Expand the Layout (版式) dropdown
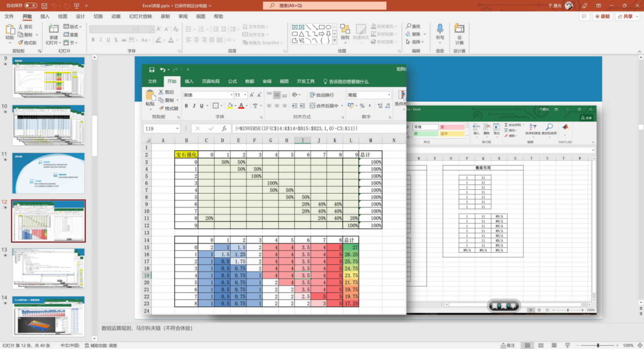This screenshot has width=644, height=349. [x=74, y=26]
